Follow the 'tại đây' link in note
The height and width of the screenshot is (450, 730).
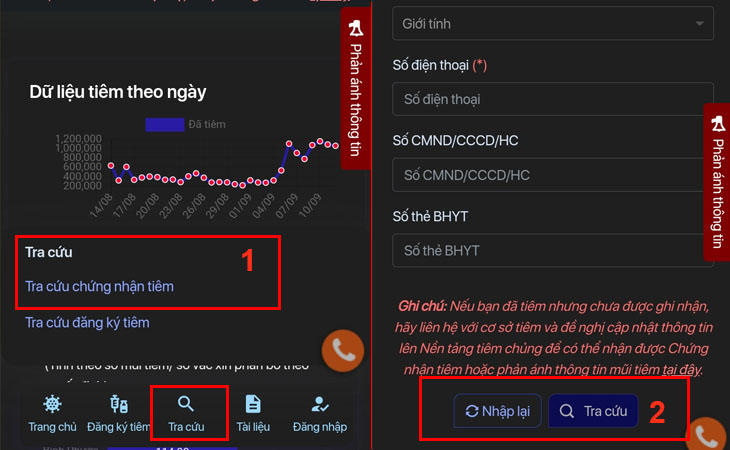point(682,369)
